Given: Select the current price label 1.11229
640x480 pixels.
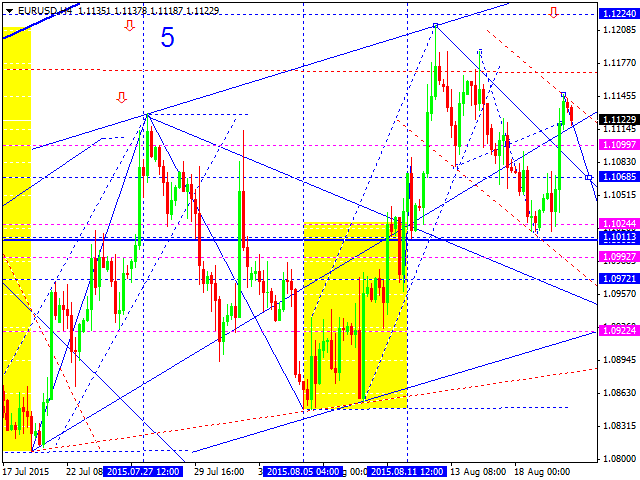Looking at the screenshot, I should 619,119.
